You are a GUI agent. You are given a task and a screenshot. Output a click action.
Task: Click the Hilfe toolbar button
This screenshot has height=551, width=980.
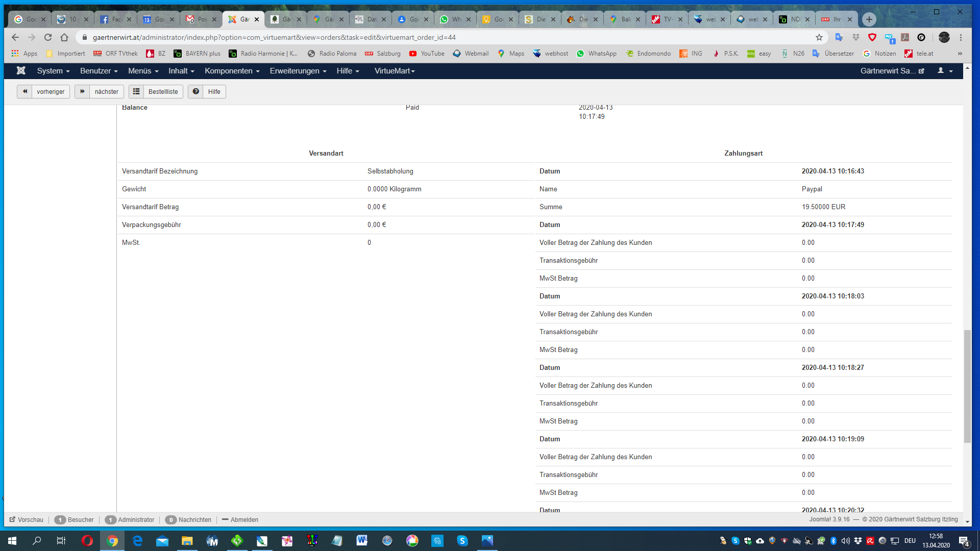(207, 92)
